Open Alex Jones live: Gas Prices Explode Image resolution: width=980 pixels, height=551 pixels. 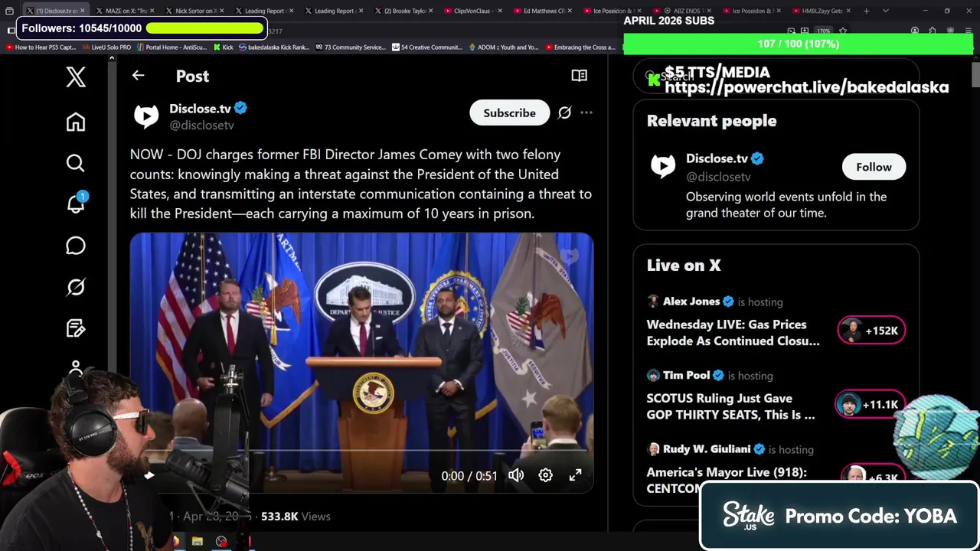coord(733,333)
